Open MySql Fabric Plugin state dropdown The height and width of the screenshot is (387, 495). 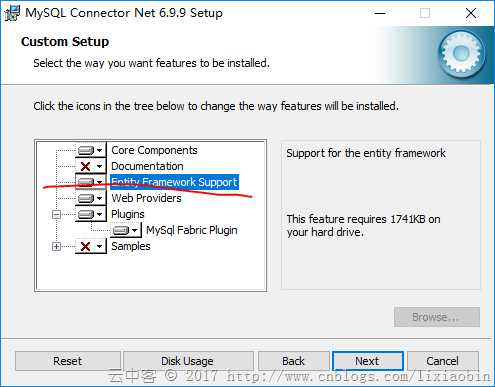(126, 230)
